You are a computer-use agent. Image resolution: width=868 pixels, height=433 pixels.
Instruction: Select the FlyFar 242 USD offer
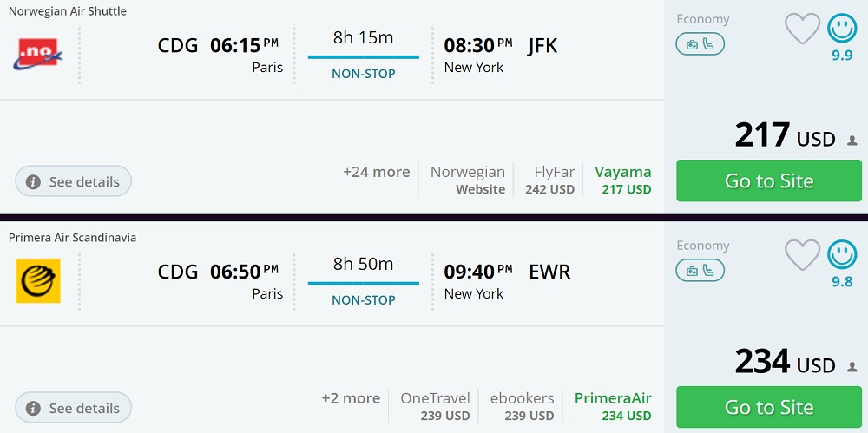click(x=549, y=180)
